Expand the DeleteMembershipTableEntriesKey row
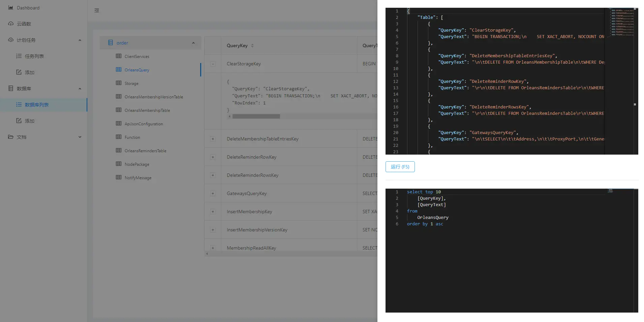644x322 pixels. (213, 139)
